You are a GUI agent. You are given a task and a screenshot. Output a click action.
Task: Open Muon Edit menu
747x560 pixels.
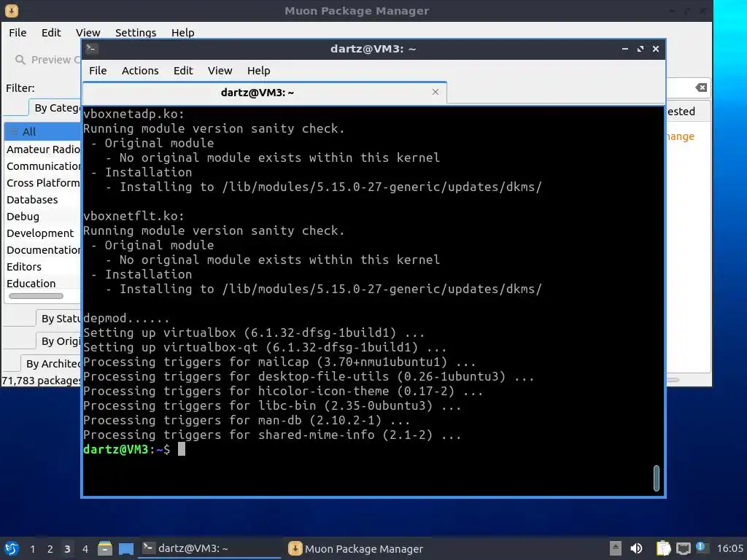coord(51,32)
